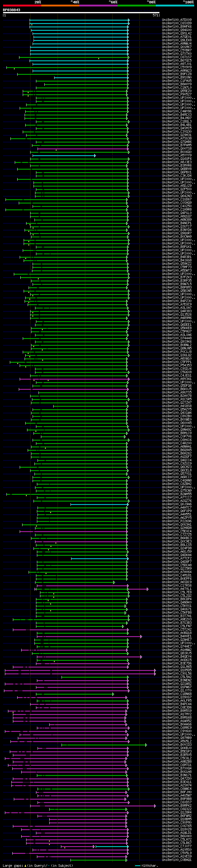This screenshot has height=868, width=197.
Task: Open UniRef100_B6TQC5 hit
Action: (x=177, y=61)
